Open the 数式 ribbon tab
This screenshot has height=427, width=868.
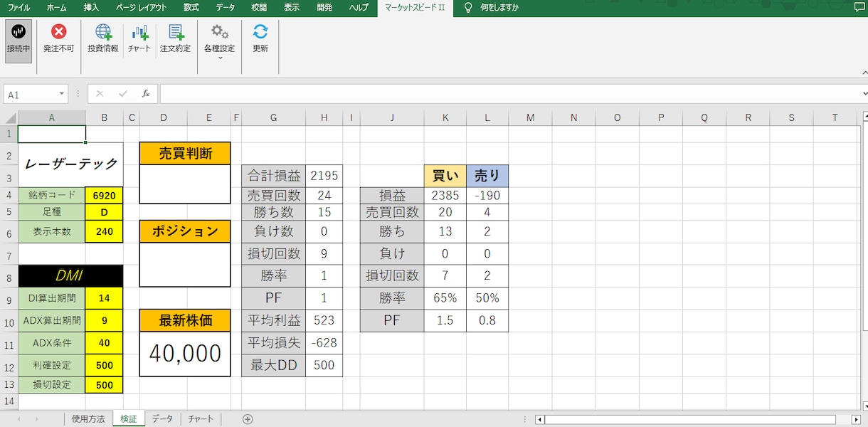191,8
